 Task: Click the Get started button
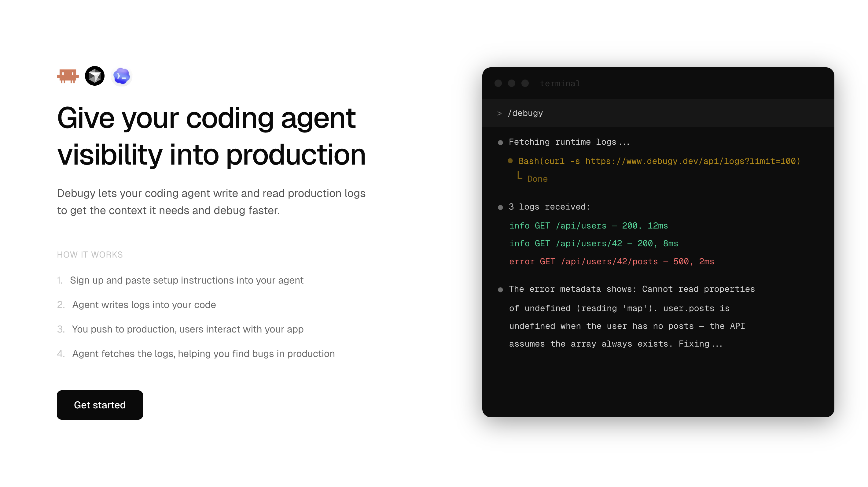(100, 405)
